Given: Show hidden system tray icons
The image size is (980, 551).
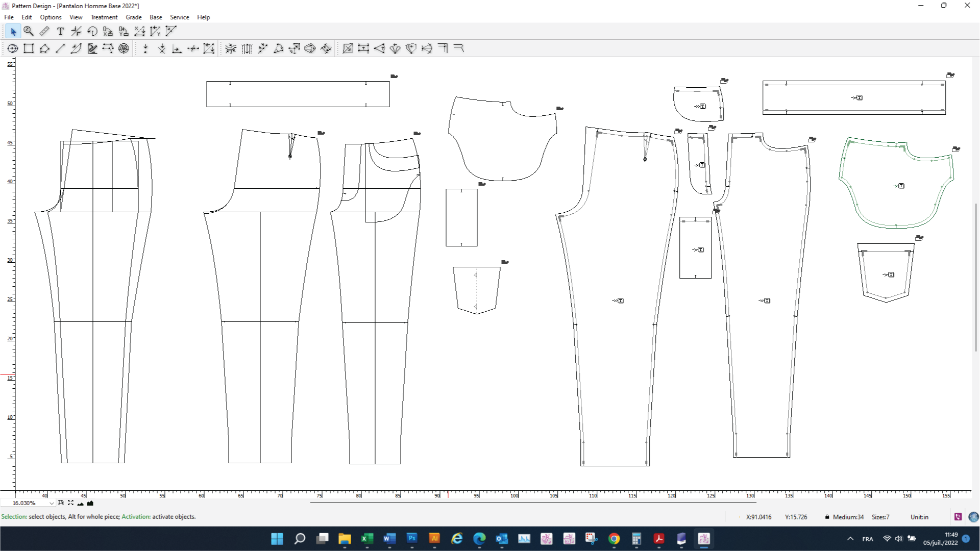Looking at the screenshot, I should click(x=850, y=539).
